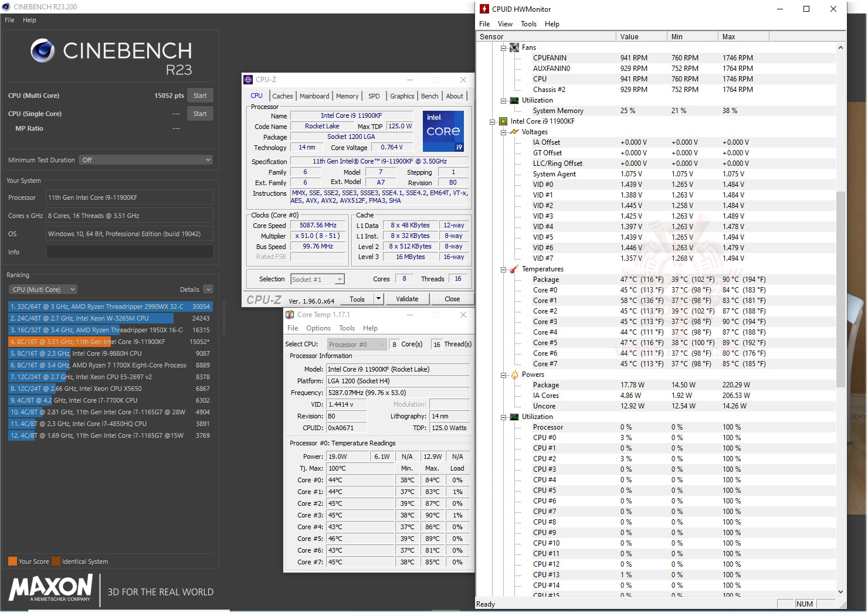The height and width of the screenshot is (613, 868).
Task: Maximize the HWMonitor window
Action: click(x=806, y=9)
